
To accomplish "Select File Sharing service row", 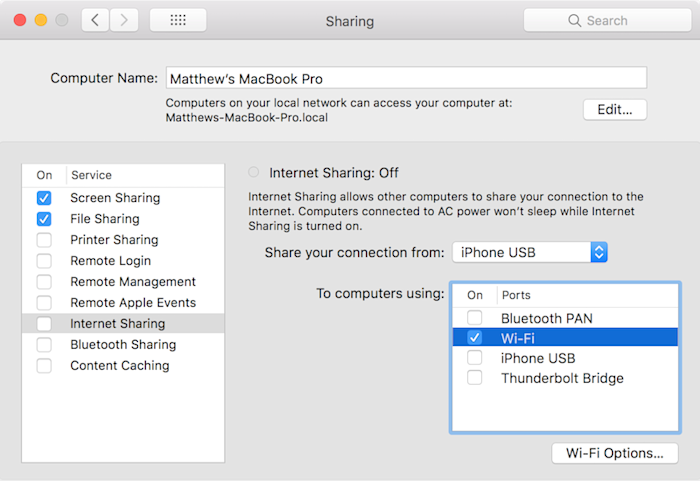I will click(x=123, y=219).
